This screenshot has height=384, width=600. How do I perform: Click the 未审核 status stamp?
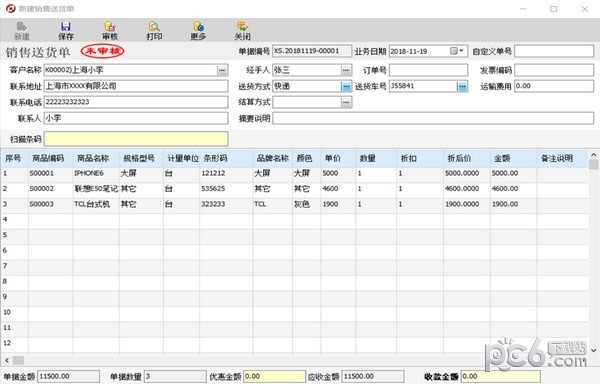103,51
